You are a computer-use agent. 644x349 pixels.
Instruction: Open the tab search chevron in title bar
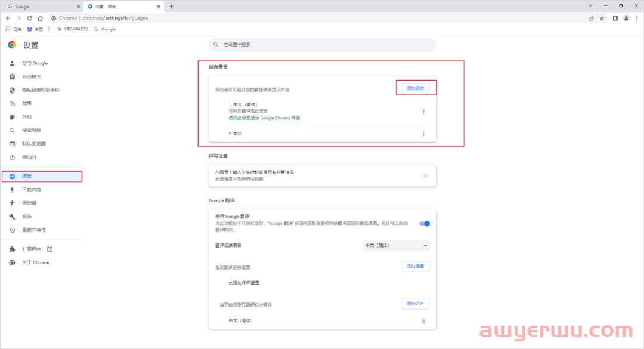pos(590,6)
